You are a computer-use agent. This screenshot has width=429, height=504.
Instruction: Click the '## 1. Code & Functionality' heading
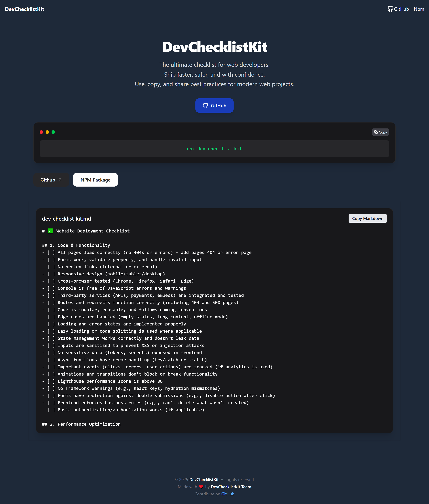pos(76,245)
